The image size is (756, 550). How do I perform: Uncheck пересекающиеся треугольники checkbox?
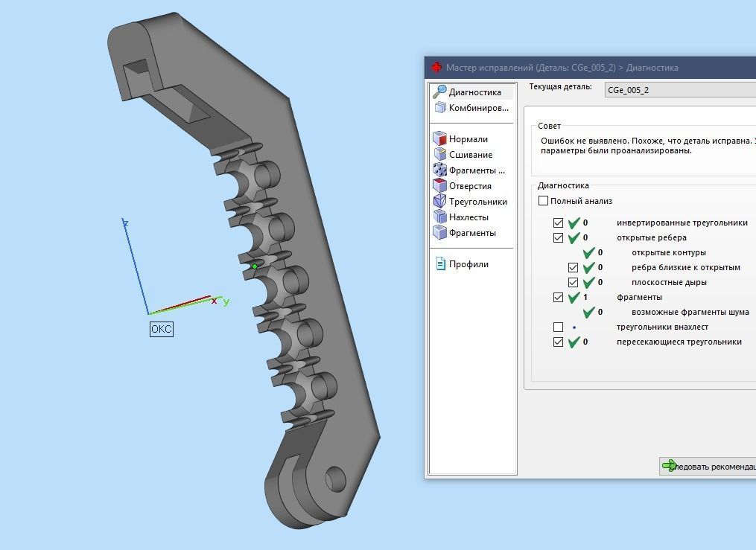tap(559, 342)
